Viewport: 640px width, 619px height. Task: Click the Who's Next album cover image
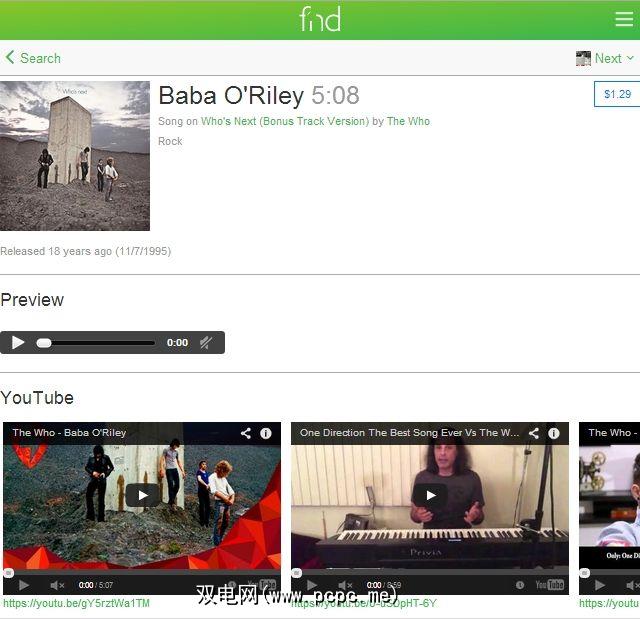(x=75, y=156)
